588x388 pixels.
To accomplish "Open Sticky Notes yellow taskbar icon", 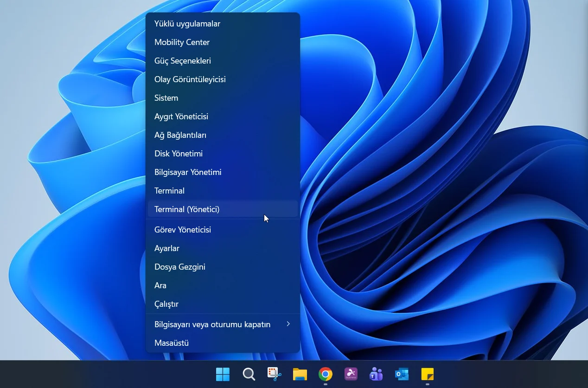I will point(427,374).
